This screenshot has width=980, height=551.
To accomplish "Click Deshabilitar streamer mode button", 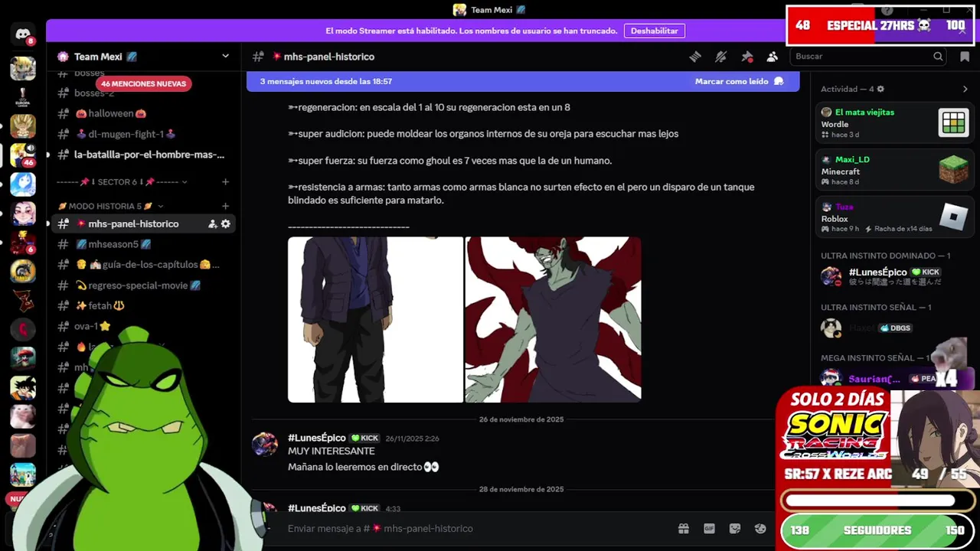I will coord(654,31).
